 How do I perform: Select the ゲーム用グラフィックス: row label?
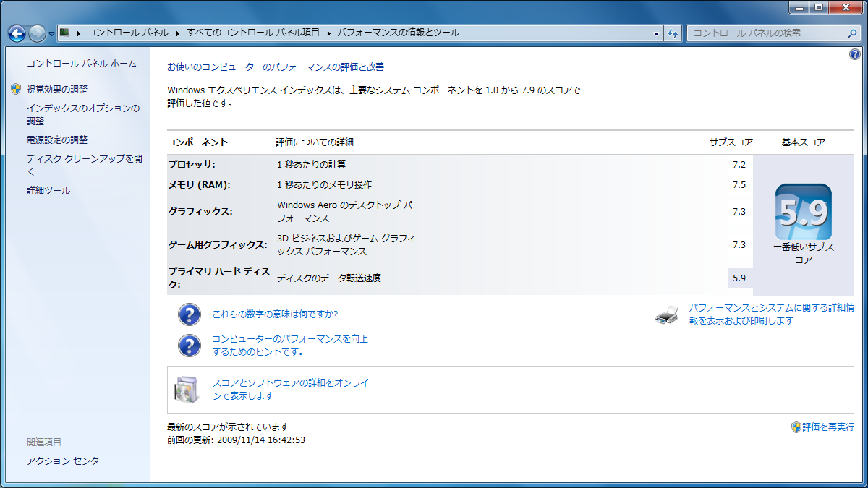[x=217, y=245]
